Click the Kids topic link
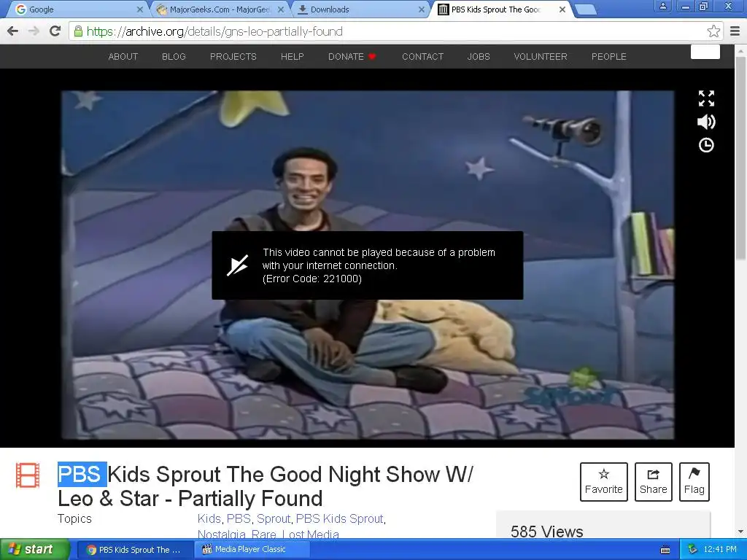Image resolution: width=747 pixels, height=560 pixels. 209,518
